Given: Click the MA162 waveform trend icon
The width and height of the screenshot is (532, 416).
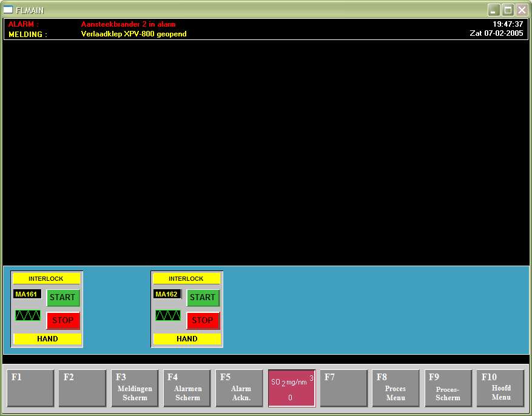Looking at the screenshot, I should click(x=168, y=315).
